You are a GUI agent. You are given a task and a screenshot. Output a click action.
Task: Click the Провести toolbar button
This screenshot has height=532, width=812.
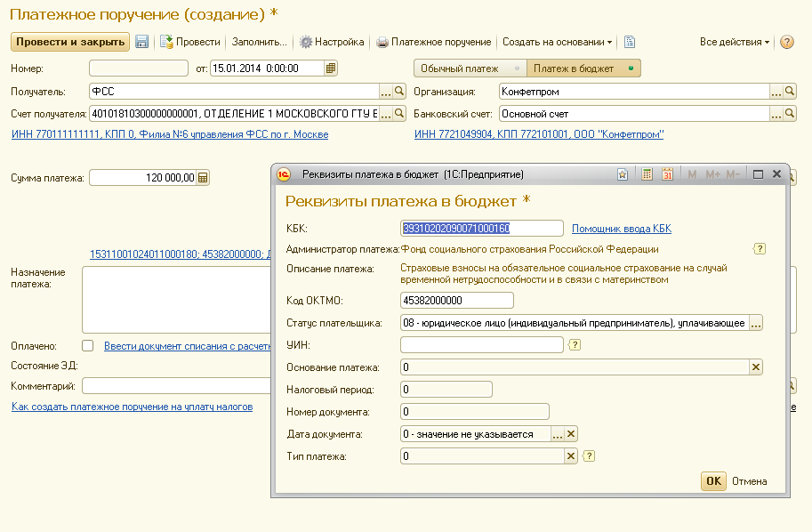190,42
